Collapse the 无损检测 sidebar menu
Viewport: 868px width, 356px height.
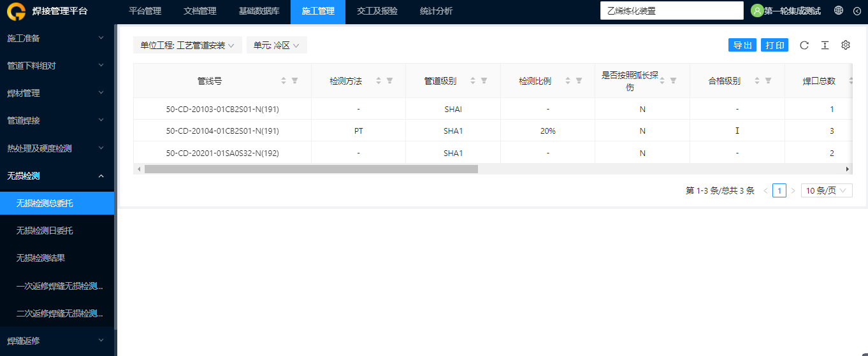[x=57, y=176]
